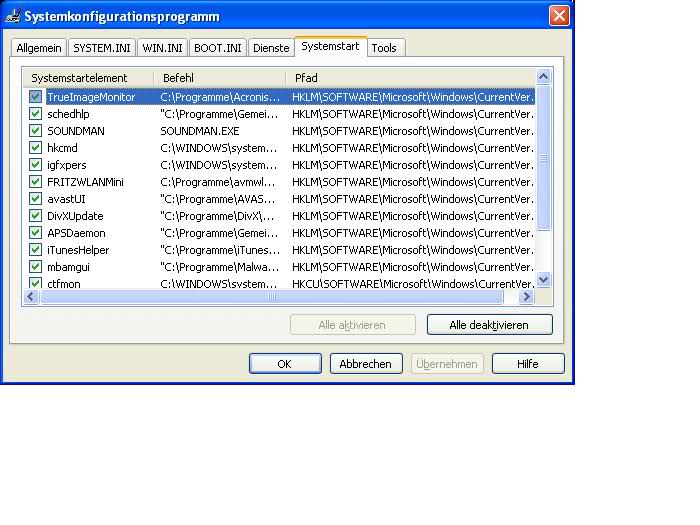The width and height of the screenshot is (700, 525).
Task: Click the horizontal scrollbar left arrow
Action: [x=31, y=296]
